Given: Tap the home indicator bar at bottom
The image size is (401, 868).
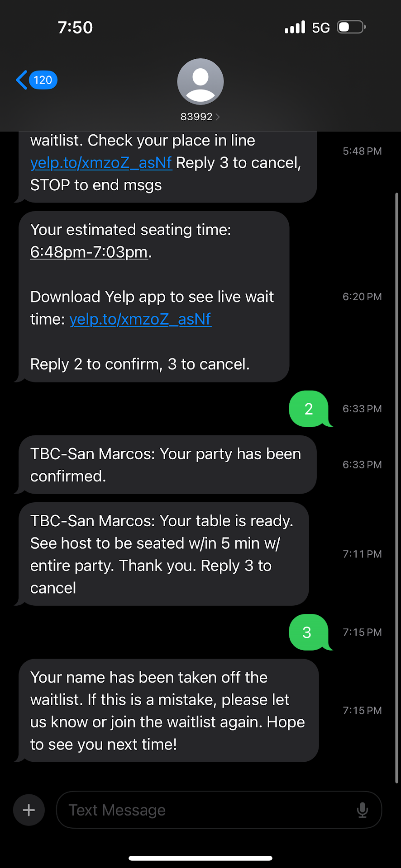Looking at the screenshot, I should [200, 858].
